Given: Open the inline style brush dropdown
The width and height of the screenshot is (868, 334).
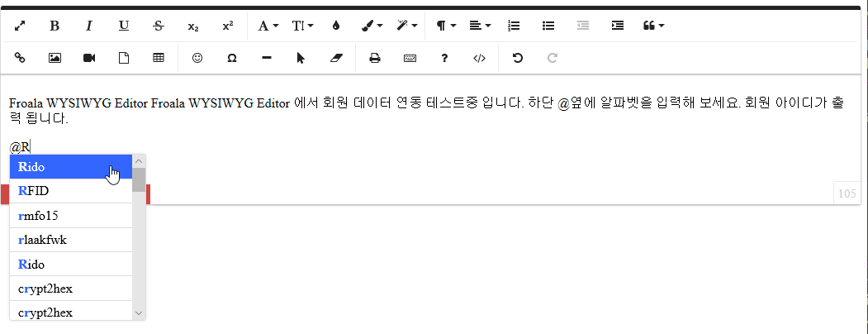Looking at the screenshot, I should click(372, 26).
